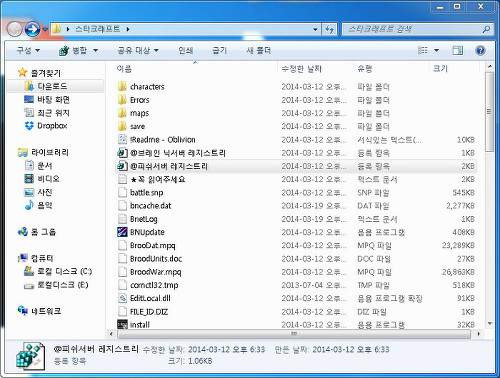
Task: Open the 구성 menu
Action: 28,50
